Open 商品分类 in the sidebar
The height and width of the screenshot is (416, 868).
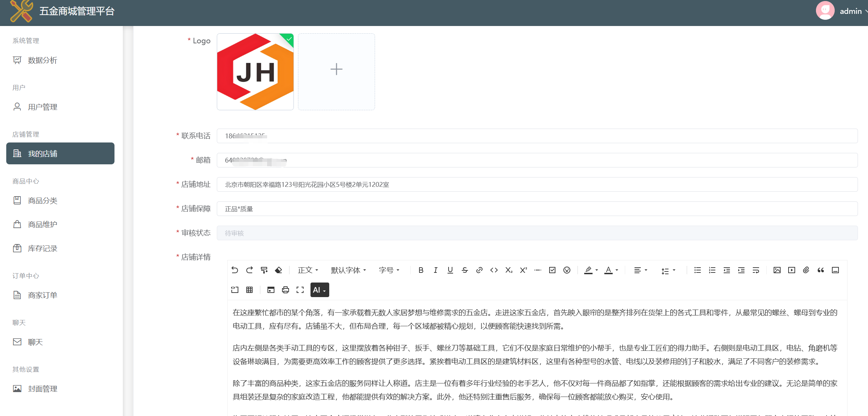[43, 200]
